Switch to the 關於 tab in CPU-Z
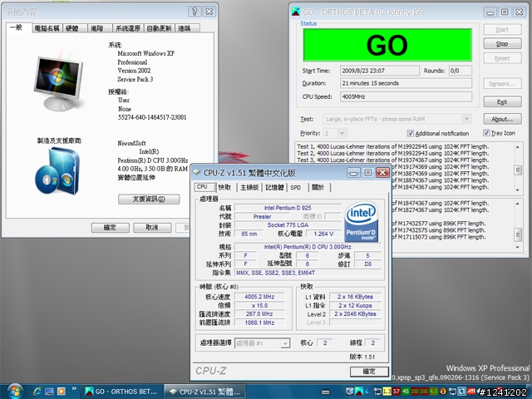Viewport: 532px width, 399px height. click(318, 187)
